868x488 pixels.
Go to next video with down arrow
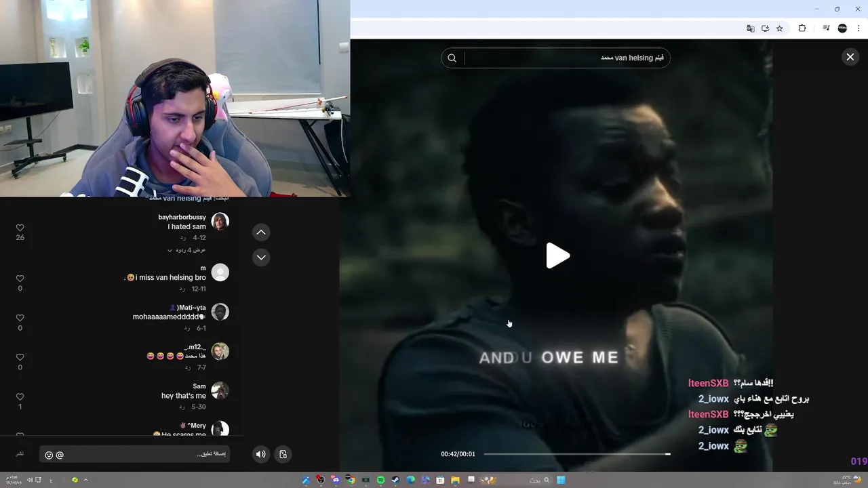pyautogui.click(x=261, y=258)
